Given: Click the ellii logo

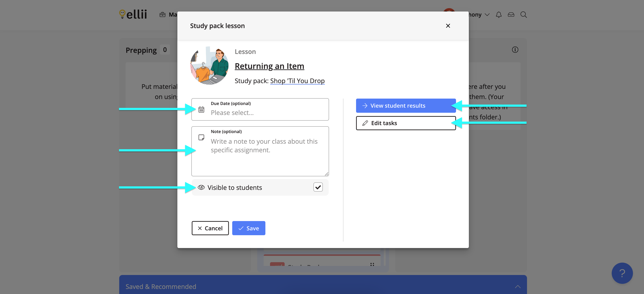Looking at the screenshot, I should pos(133,14).
